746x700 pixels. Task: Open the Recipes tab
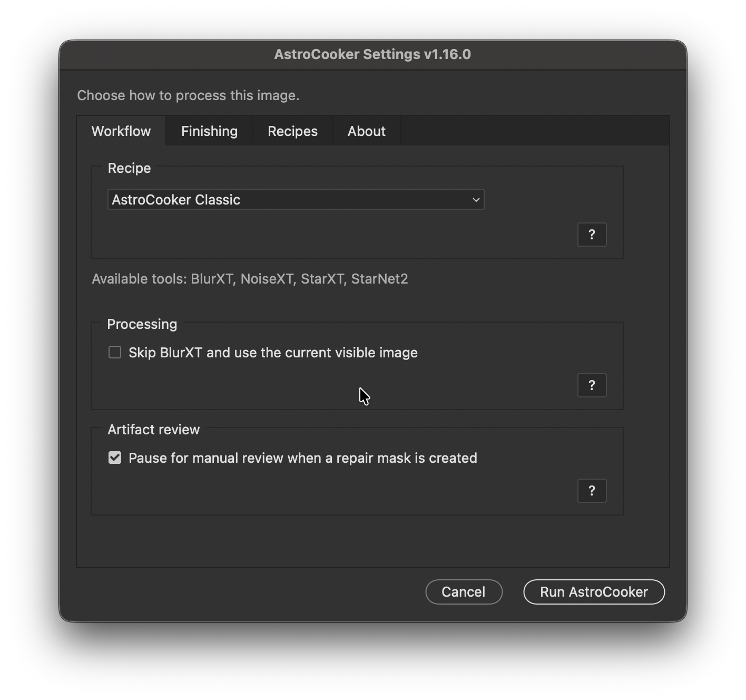pos(292,131)
